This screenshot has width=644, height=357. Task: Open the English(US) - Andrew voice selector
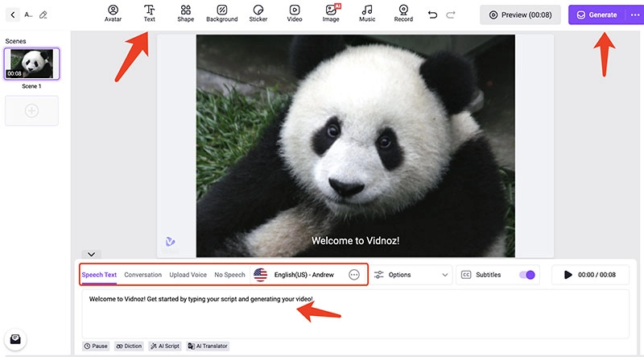point(303,275)
